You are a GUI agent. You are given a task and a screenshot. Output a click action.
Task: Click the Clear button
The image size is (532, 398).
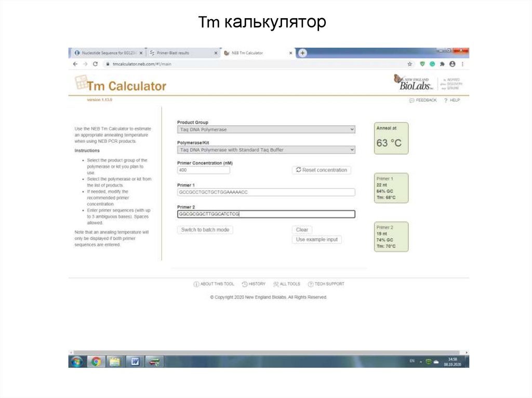pos(302,229)
